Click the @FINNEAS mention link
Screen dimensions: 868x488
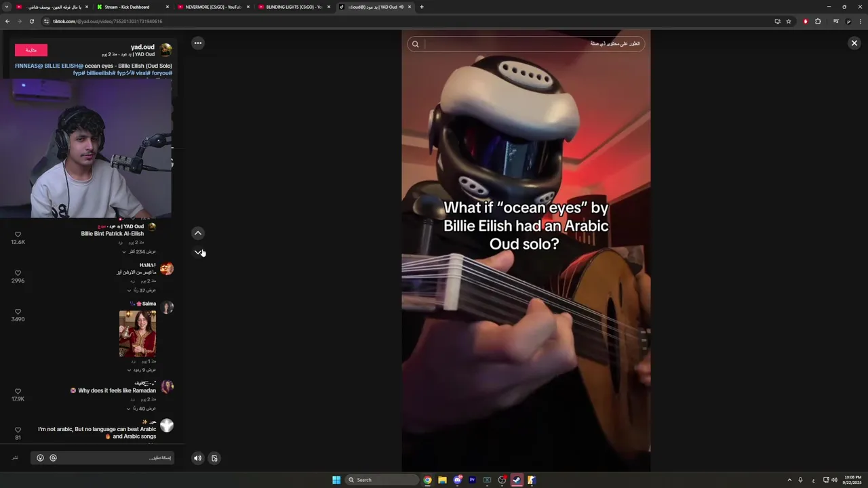point(29,66)
